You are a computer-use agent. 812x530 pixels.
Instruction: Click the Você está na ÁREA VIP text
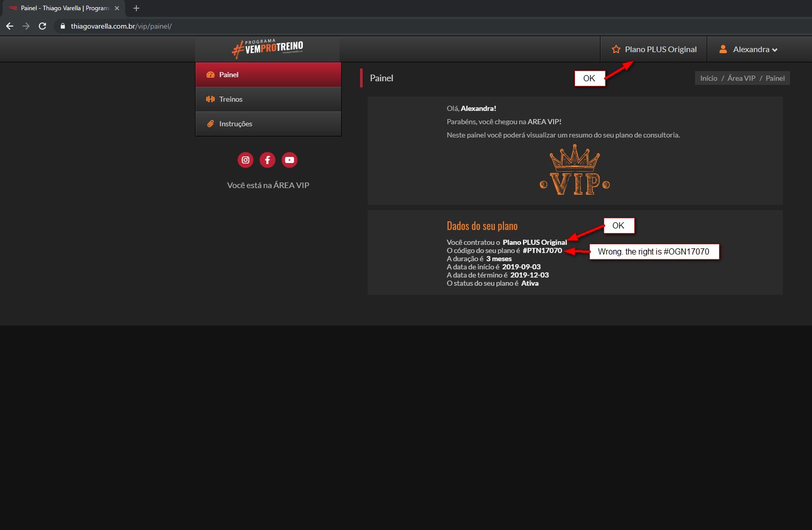click(268, 185)
